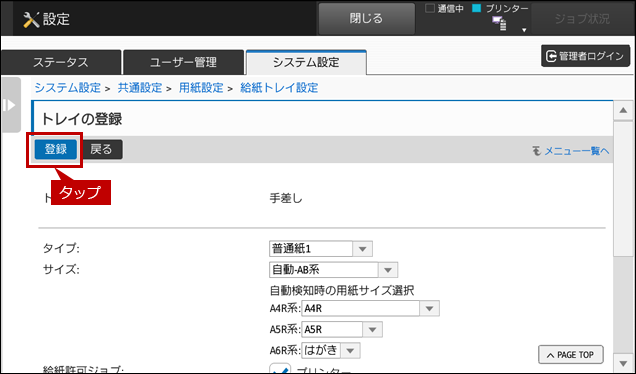
Task: Click the 管理者ログイン button
Action: (585, 56)
